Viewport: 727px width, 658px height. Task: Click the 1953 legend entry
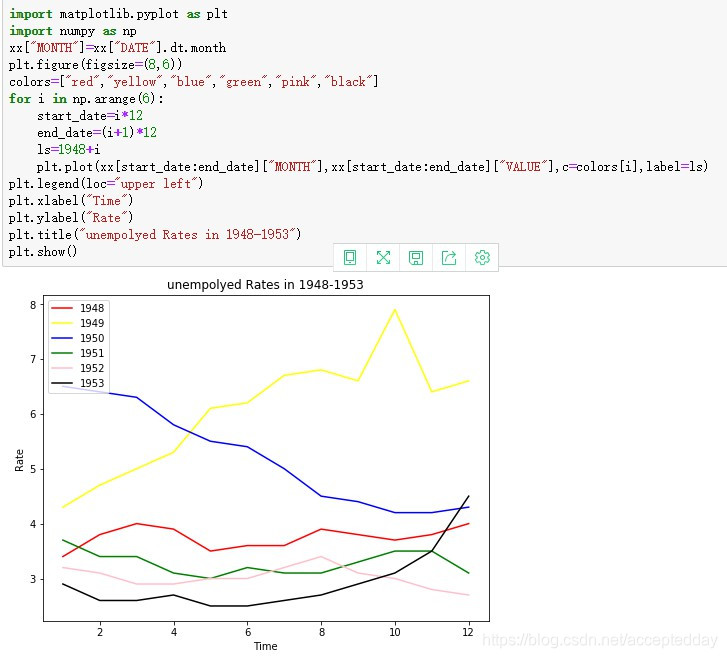(x=77, y=383)
